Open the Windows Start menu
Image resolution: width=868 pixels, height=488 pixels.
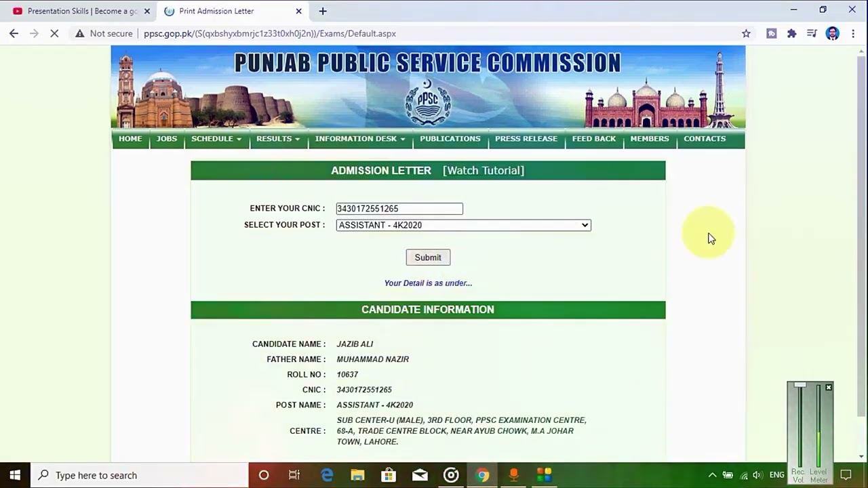point(15,475)
